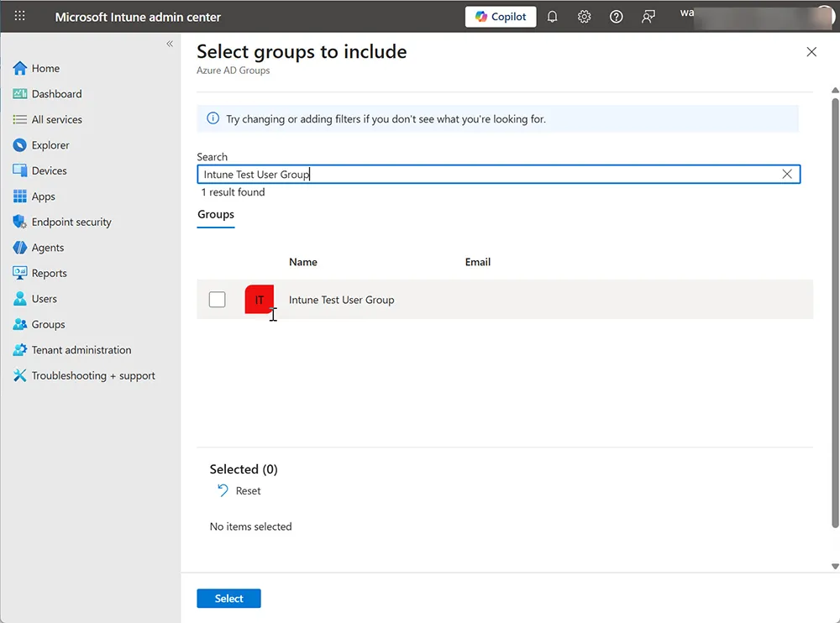Open Troubleshooting + support

92,375
